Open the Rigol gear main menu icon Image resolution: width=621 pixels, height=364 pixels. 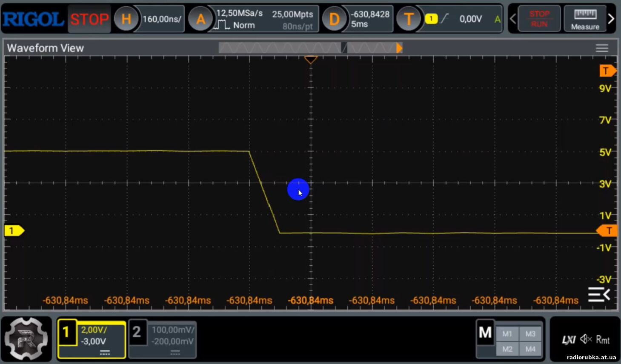pos(26,338)
